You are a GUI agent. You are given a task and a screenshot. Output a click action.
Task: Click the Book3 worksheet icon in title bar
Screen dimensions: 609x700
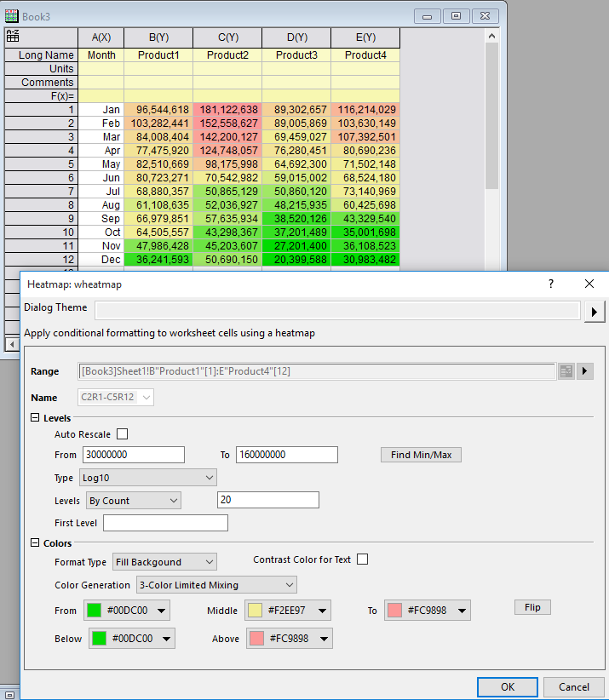click(12, 16)
